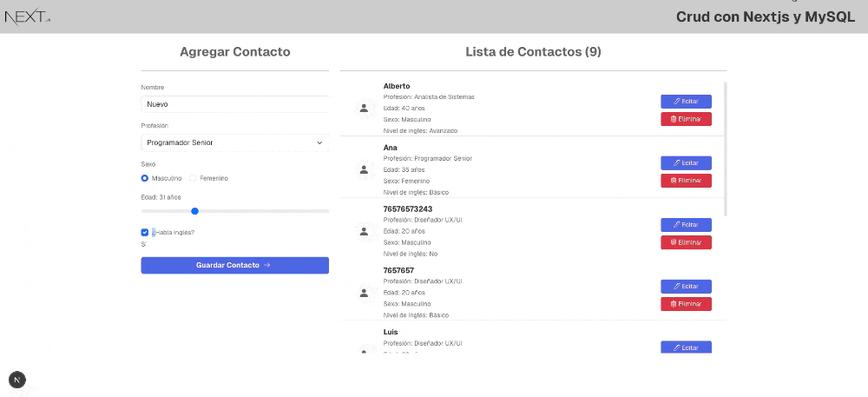The height and width of the screenshot is (397, 868).
Task: Click the contact list vertical scrollbar
Action: (726, 148)
